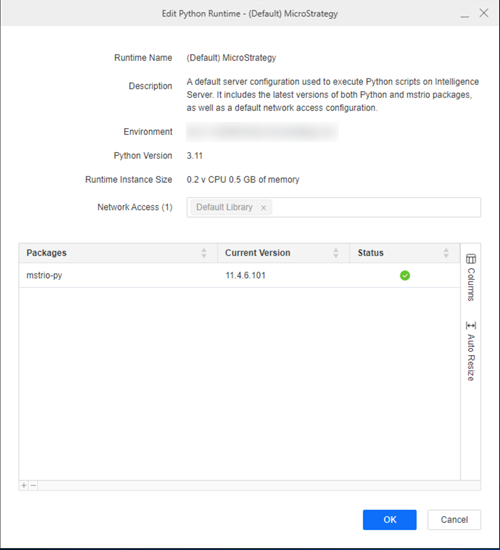Sort by the Current Version column arrows
The image size is (500, 550).
pyautogui.click(x=335, y=253)
